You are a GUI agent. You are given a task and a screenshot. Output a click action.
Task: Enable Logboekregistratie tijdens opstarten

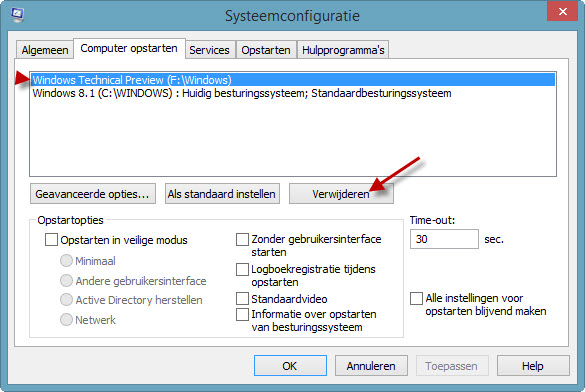[243, 269]
